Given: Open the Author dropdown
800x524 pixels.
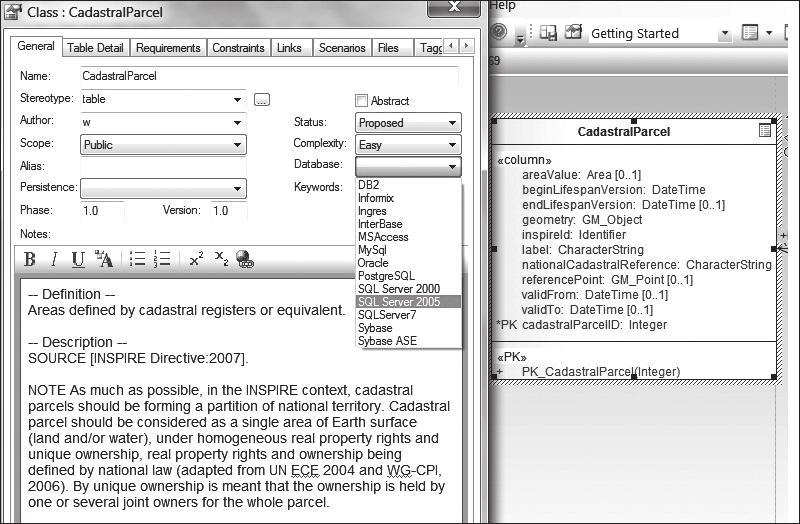Looking at the screenshot, I should (237, 122).
